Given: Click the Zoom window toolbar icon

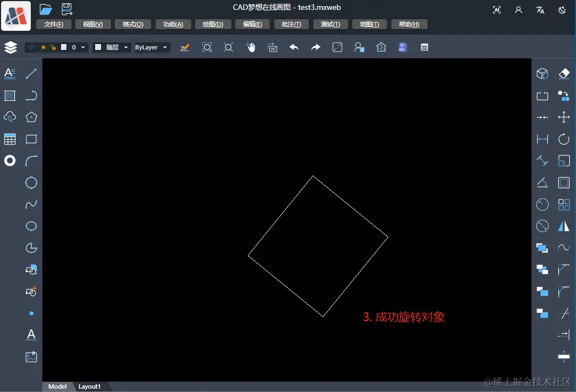Looking at the screenshot, I should (207, 47).
